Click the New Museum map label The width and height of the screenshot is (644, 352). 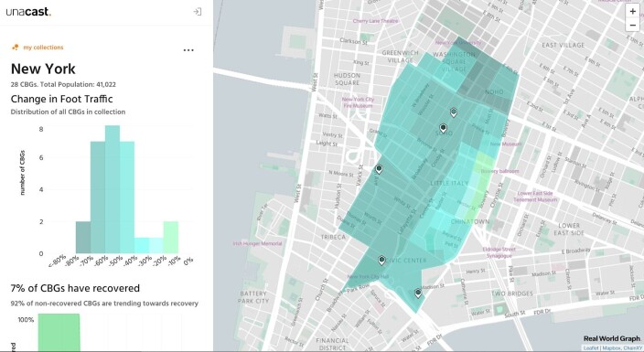pos(506,144)
